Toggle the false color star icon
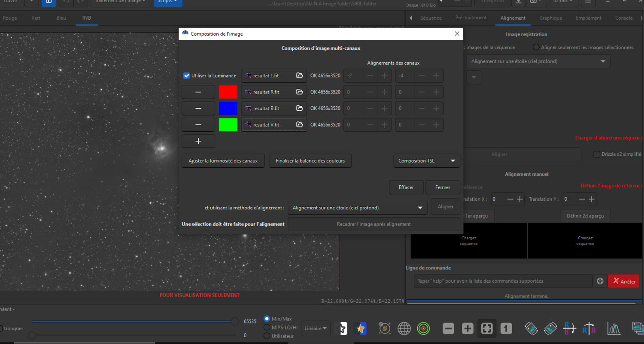Image resolution: width=644 pixels, height=344 pixels. tap(360, 329)
